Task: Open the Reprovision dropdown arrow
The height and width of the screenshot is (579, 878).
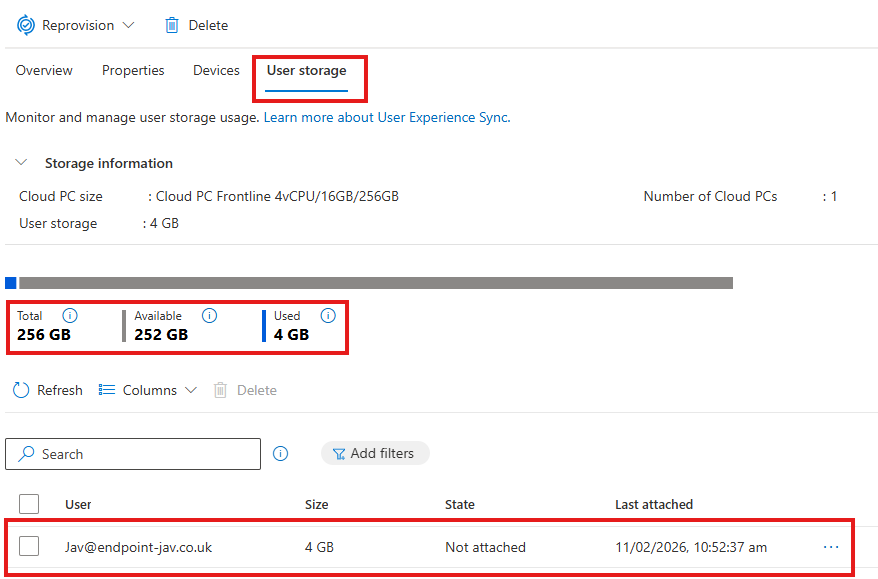Action: coord(128,25)
